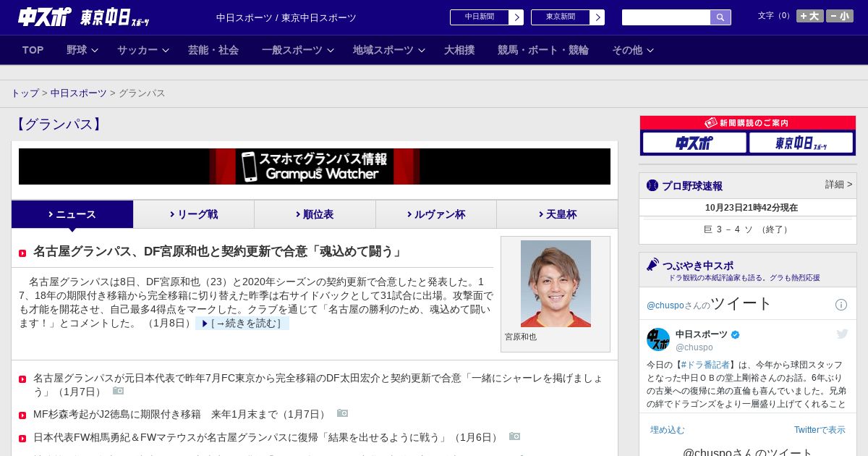Open the 競馬・ボート・競輪 menu item

pos(543,50)
